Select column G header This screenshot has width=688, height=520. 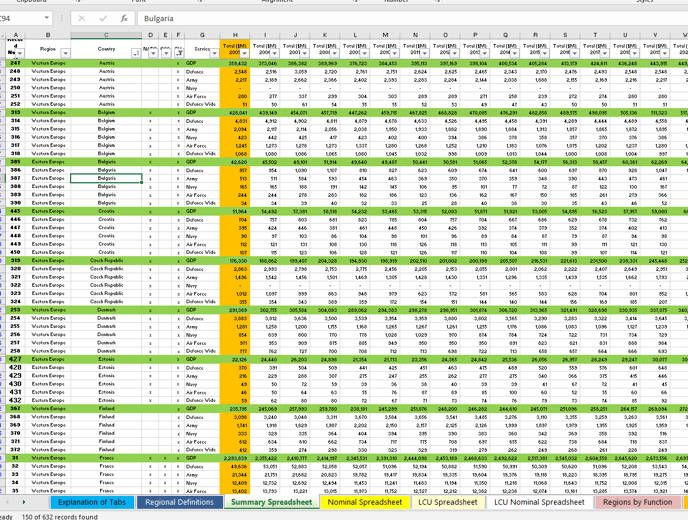coord(202,35)
